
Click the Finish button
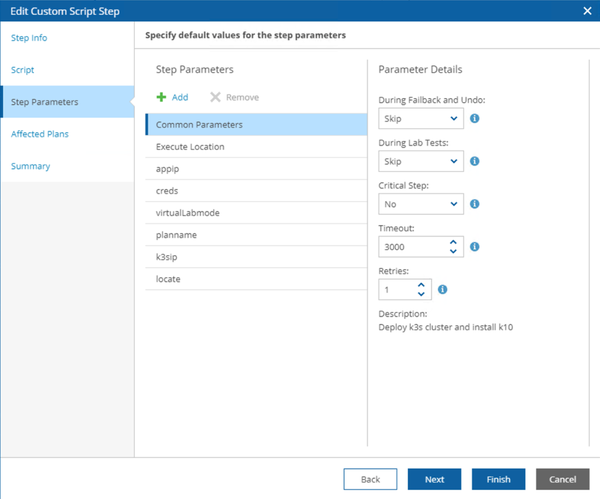[x=498, y=479]
